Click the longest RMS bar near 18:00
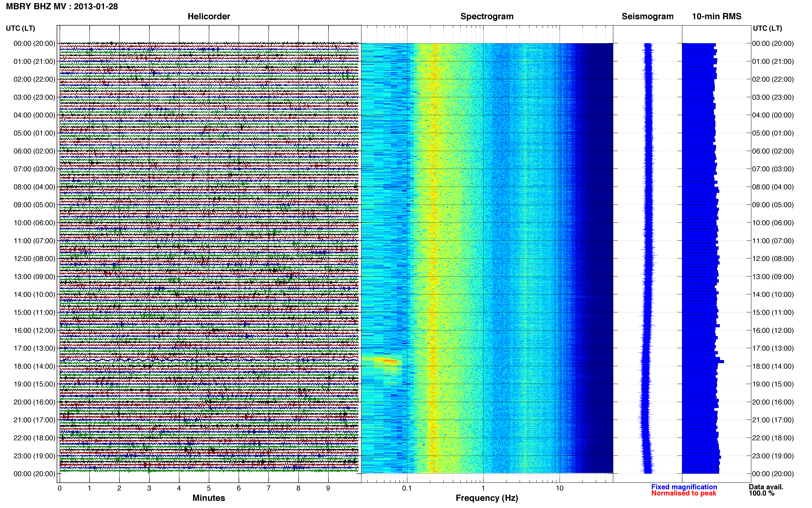 (x=703, y=362)
